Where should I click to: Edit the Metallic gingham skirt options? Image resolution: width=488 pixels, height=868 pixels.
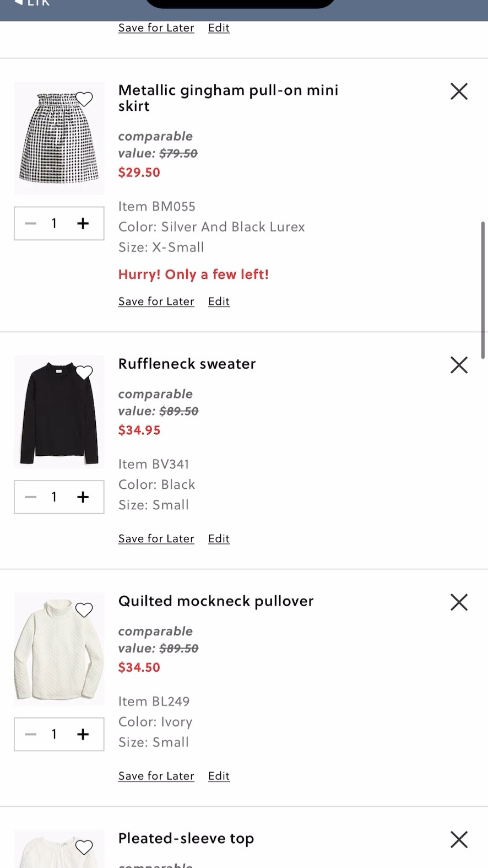pyautogui.click(x=218, y=301)
